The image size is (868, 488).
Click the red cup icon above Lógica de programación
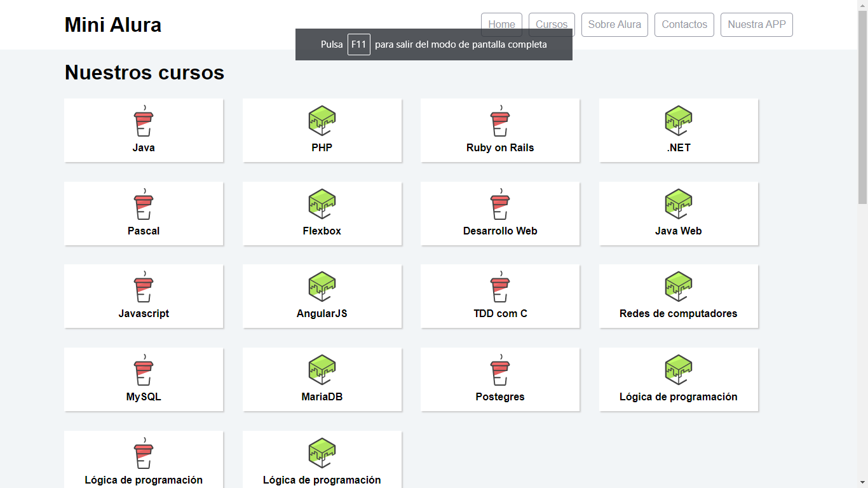tap(144, 453)
